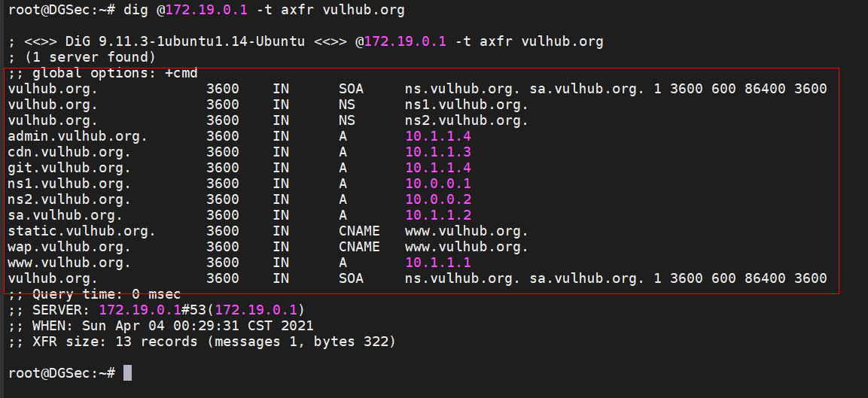Click the 'XFR size: 13 records' line
Image resolution: width=868 pixels, height=398 pixels.
(201, 342)
